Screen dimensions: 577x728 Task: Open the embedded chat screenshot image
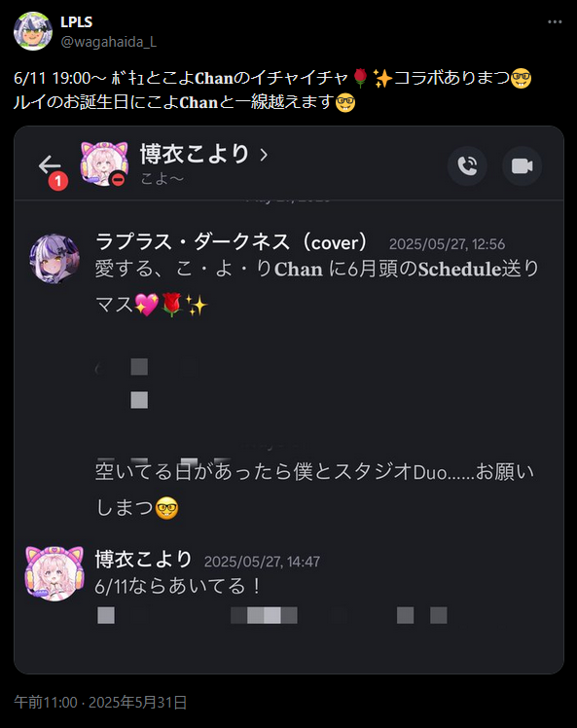pyautogui.click(x=289, y=400)
